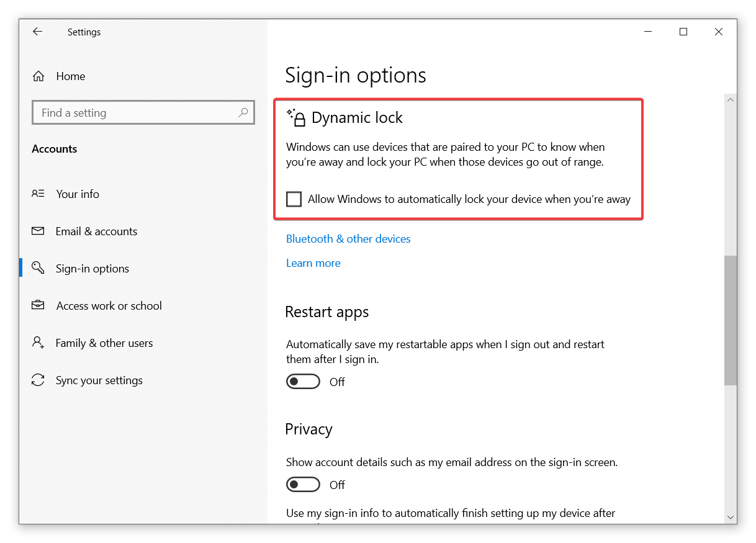Open the Family & other users page

[104, 343]
